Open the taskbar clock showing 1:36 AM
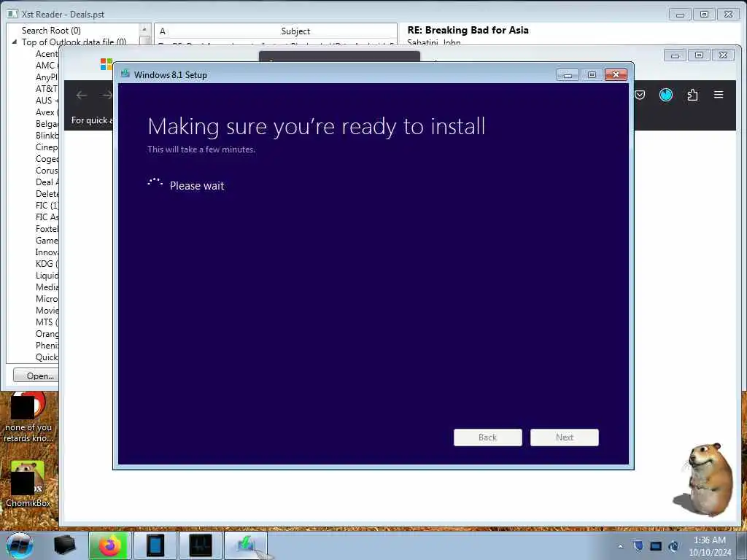This screenshot has height=560, width=747. pyautogui.click(x=710, y=546)
